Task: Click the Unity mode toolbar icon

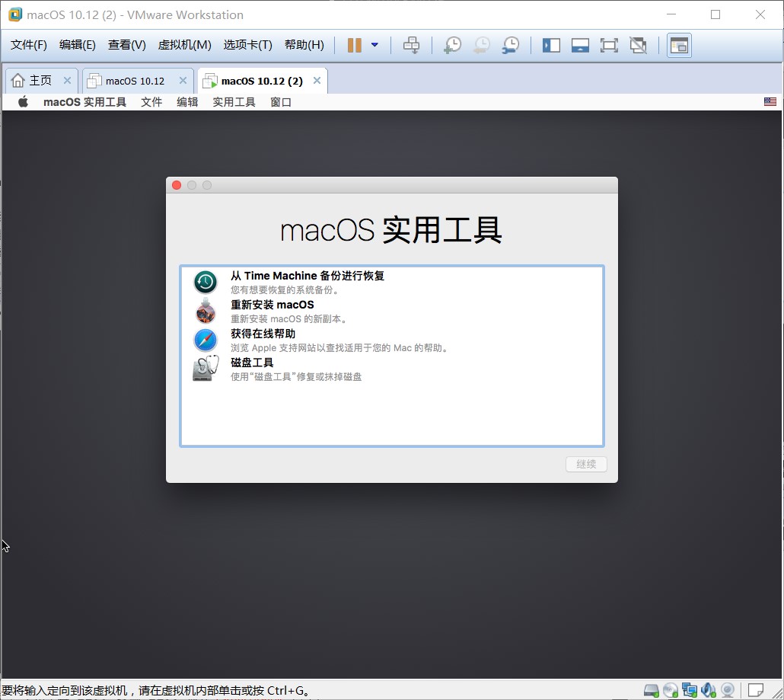Action: click(638, 46)
